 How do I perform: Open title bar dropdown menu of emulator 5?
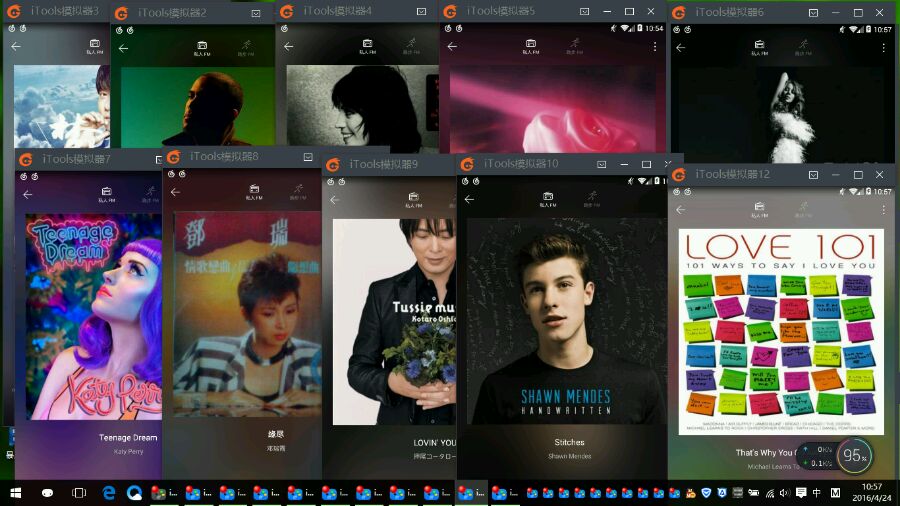584,11
